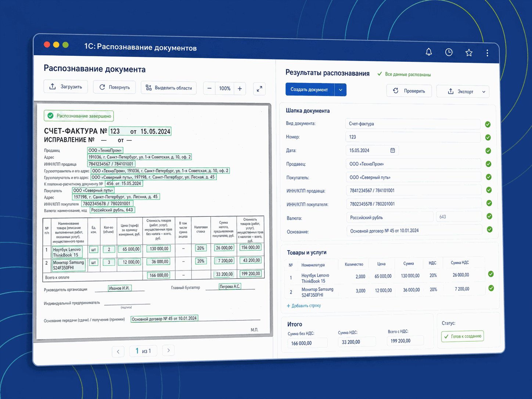This screenshot has width=532, height=399.
Task: Click the Вид документа field
Action: pyautogui.click(x=413, y=124)
